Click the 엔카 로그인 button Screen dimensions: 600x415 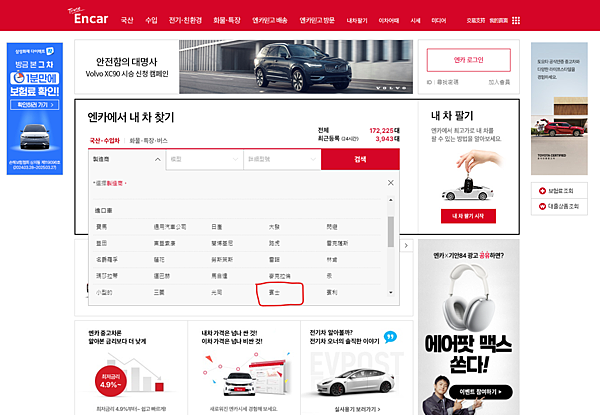[x=468, y=60]
